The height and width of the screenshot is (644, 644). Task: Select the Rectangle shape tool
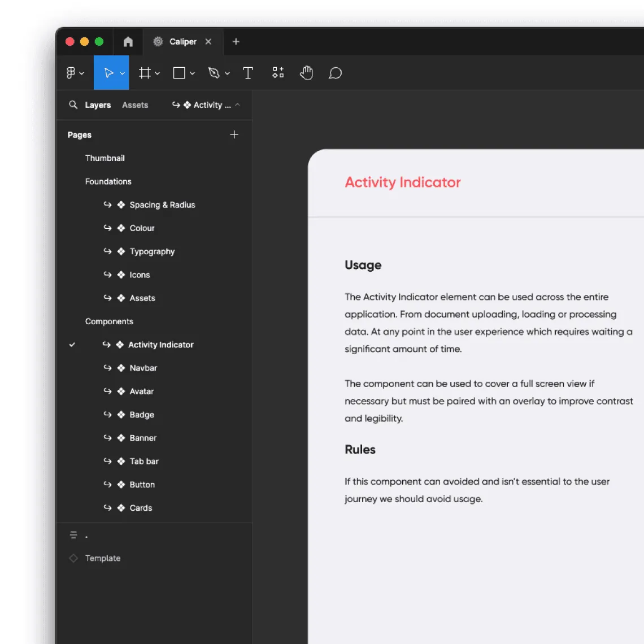click(179, 73)
